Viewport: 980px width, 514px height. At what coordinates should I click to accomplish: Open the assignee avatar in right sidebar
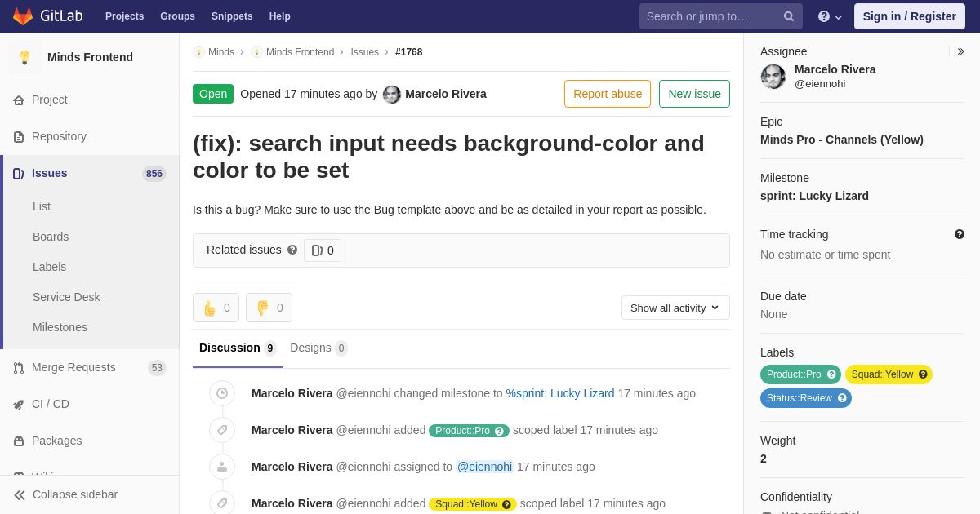pyautogui.click(x=773, y=77)
